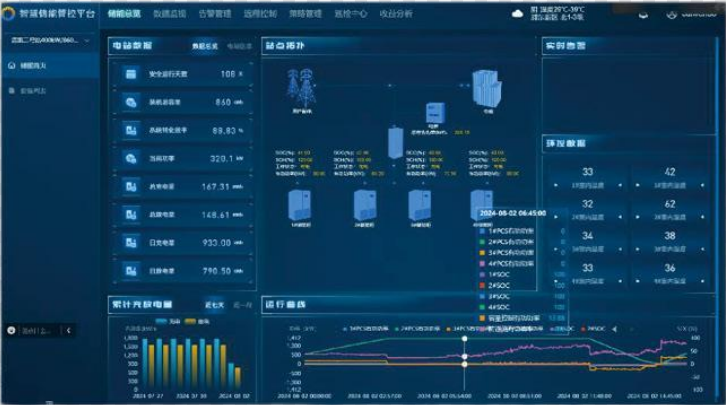The height and width of the screenshot is (405, 726).
Task: Click the cloud weather icon
Action: 517,14
